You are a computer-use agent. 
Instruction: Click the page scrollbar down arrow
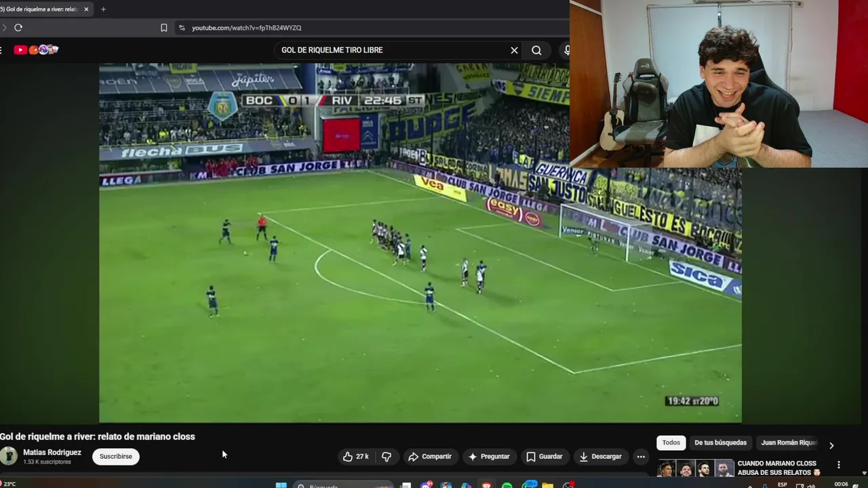(864, 473)
